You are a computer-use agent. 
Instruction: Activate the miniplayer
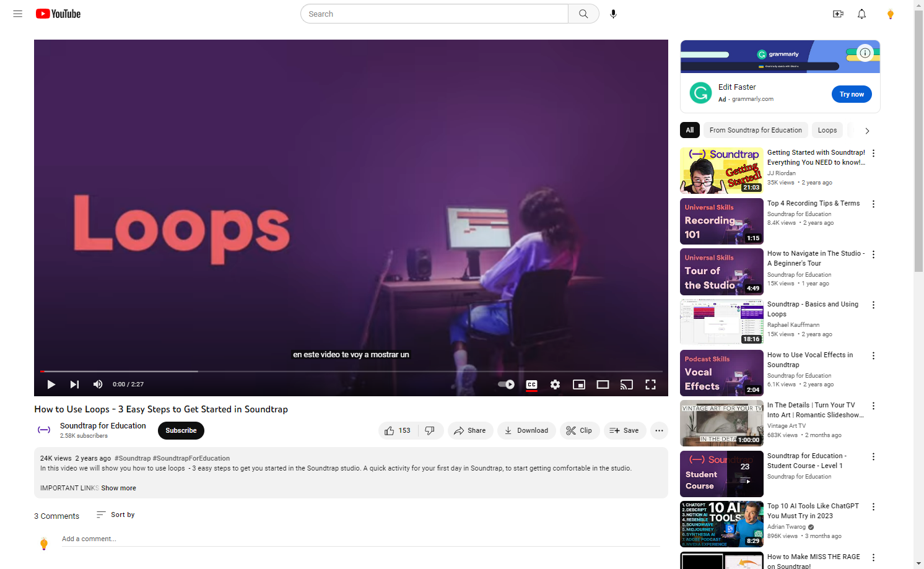click(579, 384)
